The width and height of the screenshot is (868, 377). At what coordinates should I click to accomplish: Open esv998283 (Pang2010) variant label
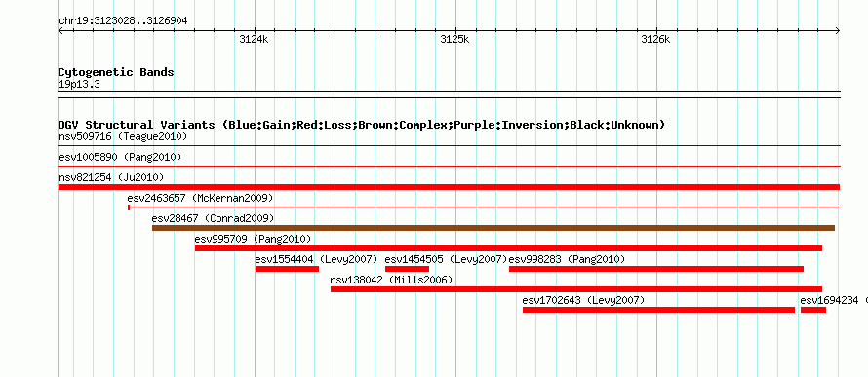pos(567,259)
